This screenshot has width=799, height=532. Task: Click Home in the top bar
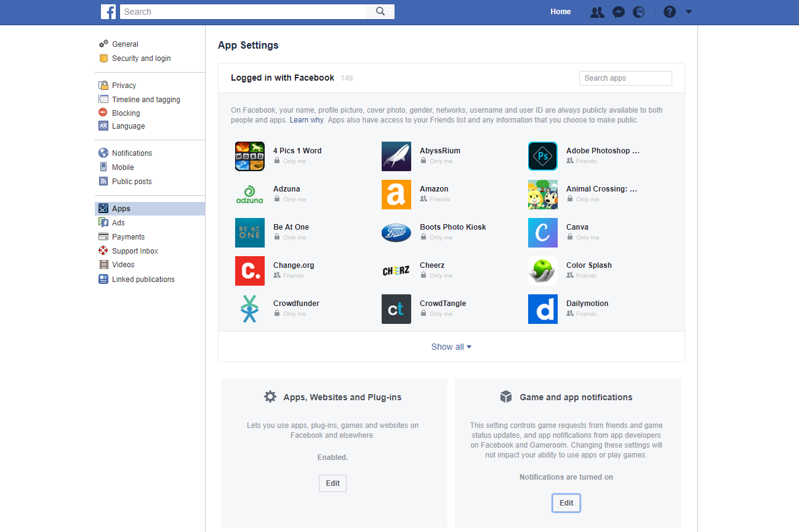click(x=561, y=12)
